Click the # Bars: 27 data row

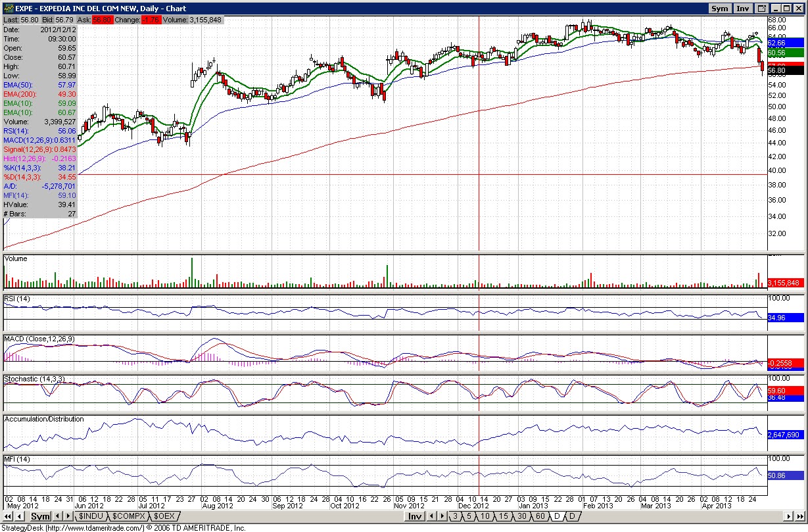coord(40,214)
